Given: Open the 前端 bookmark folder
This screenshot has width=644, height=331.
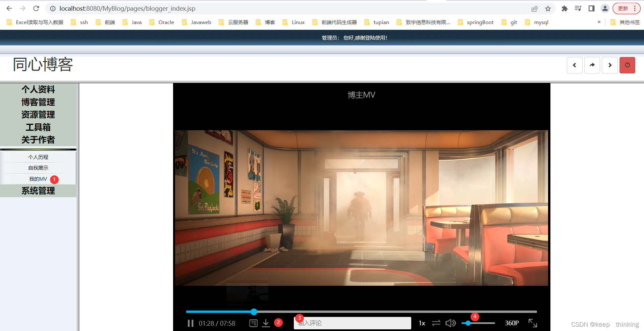Looking at the screenshot, I should (x=105, y=22).
